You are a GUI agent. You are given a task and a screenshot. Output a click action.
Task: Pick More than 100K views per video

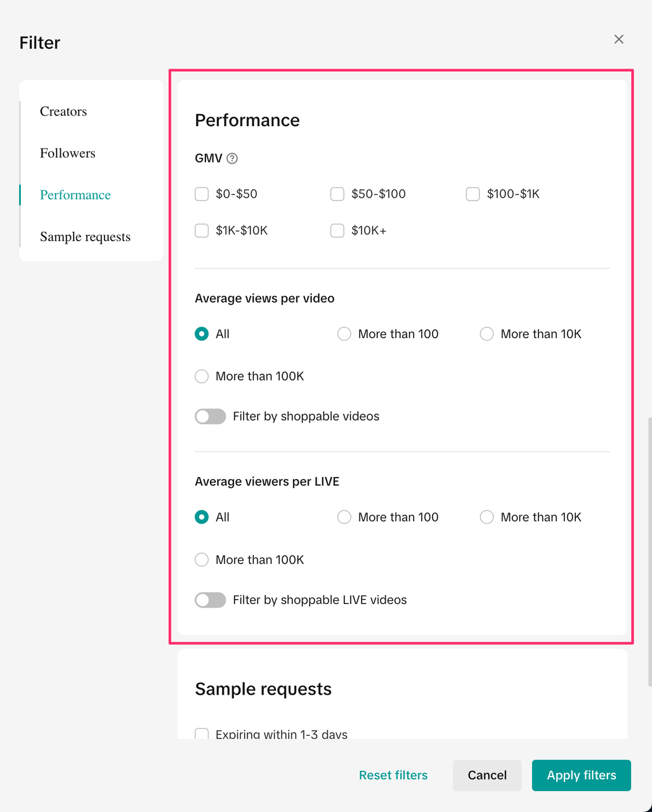pos(202,377)
